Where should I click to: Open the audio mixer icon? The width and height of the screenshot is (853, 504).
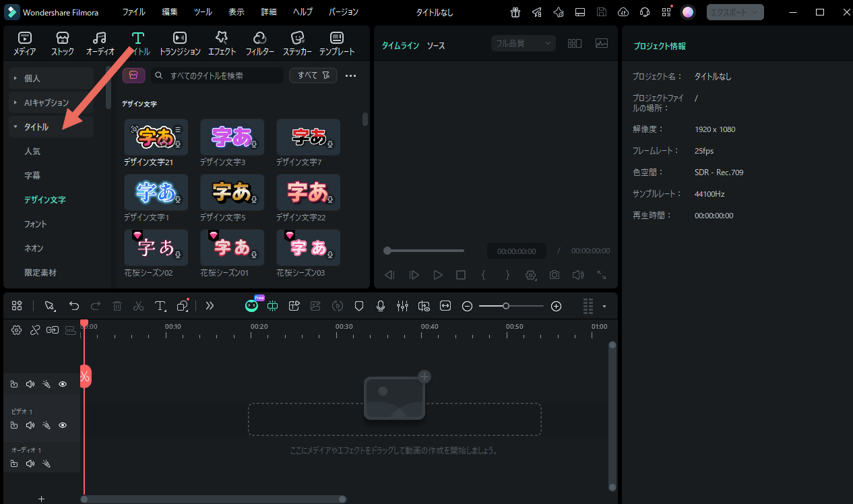[x=402, y=306]
